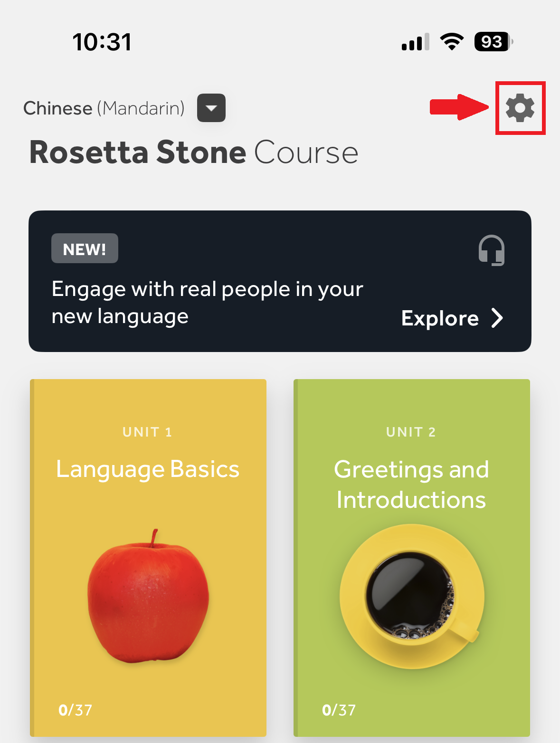Tap the battery indicator showing 93
560x743 pixels.
(x=493, y=42)
